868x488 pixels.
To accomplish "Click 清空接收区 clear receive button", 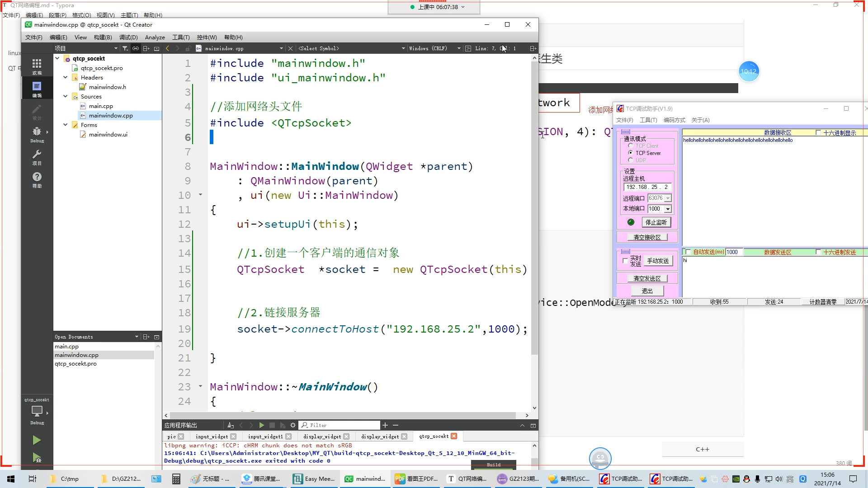I will point(647,237).
